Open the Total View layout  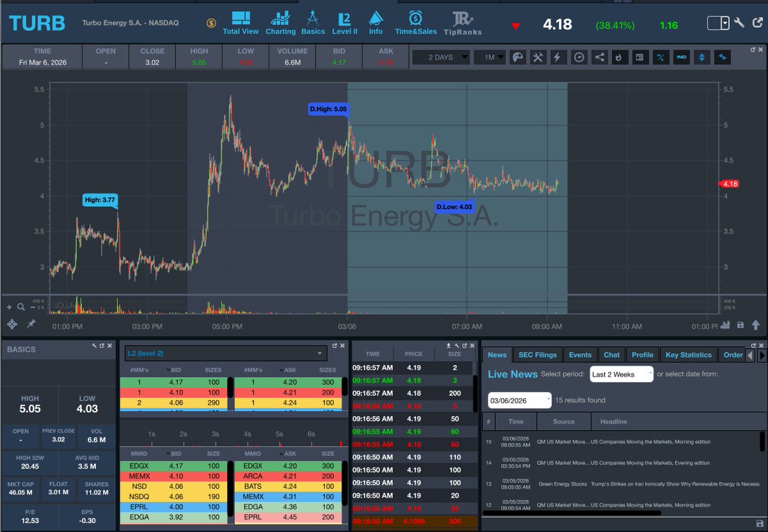point(241,22)
